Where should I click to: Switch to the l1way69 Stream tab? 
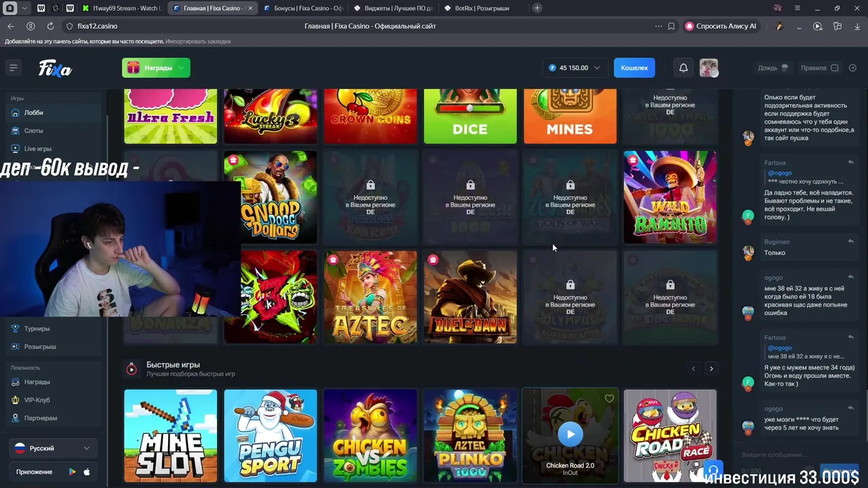121,8
